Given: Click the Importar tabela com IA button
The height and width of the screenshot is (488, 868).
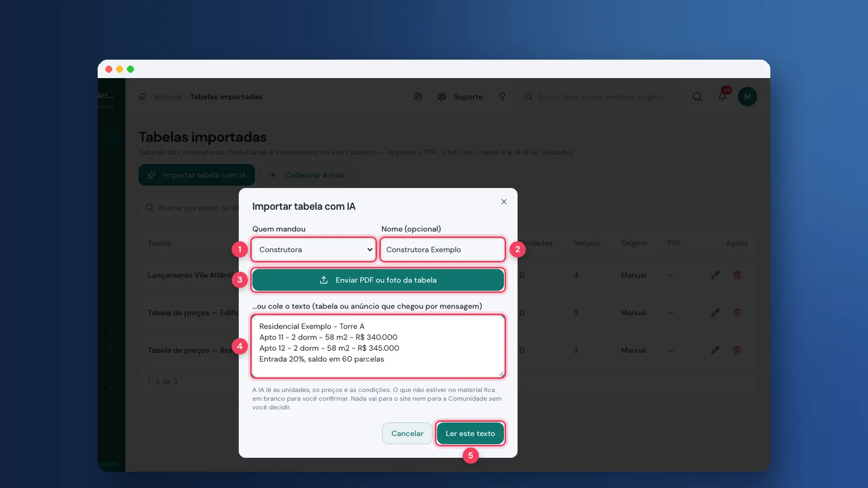Looking at the screenshot, I should tap(197, 175).
